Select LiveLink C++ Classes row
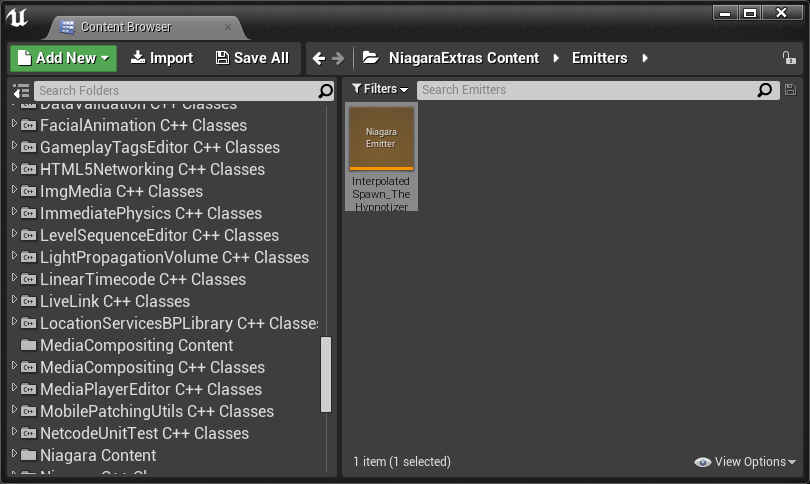 coord(165,301)
